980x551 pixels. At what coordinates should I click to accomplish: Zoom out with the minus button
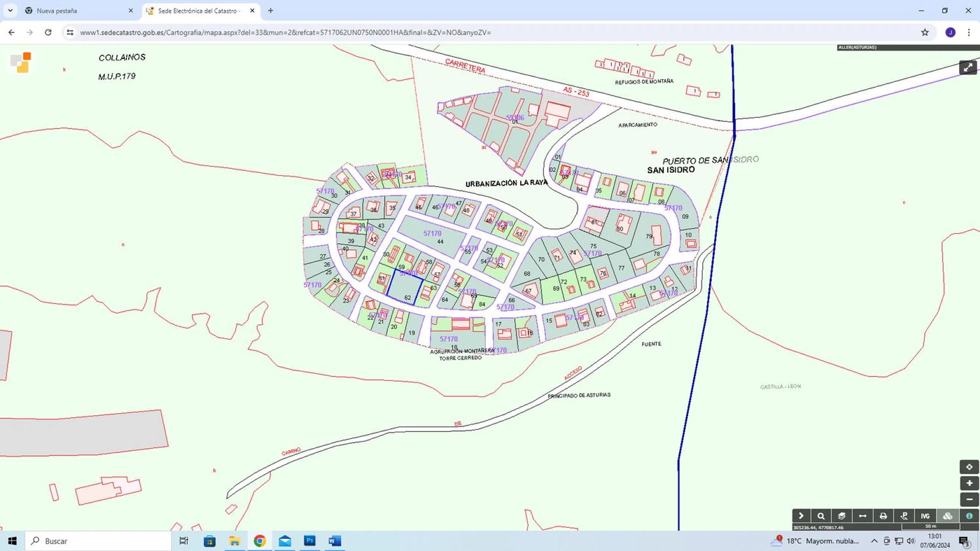tap(969, 499)
